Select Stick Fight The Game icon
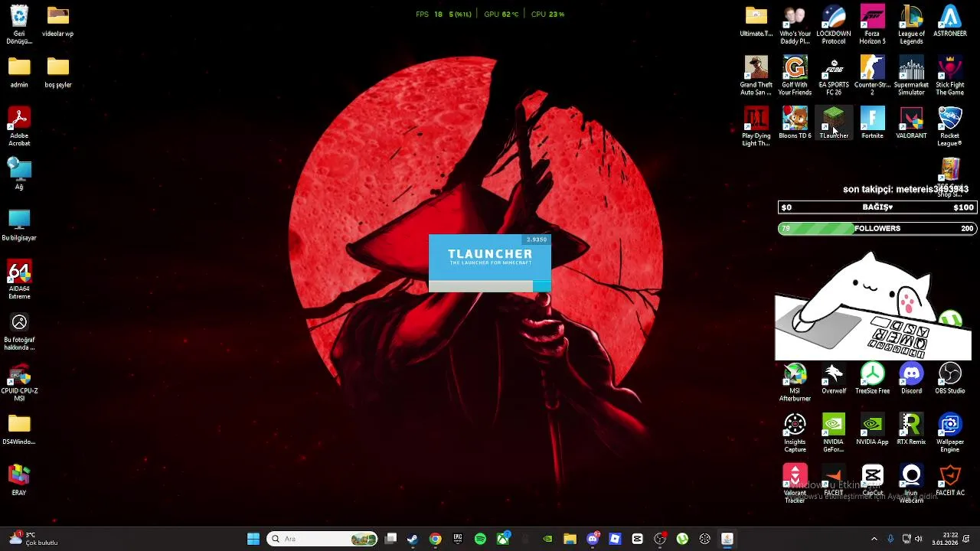980x551 pixels. pyautogui.click(x=950, y=76)
